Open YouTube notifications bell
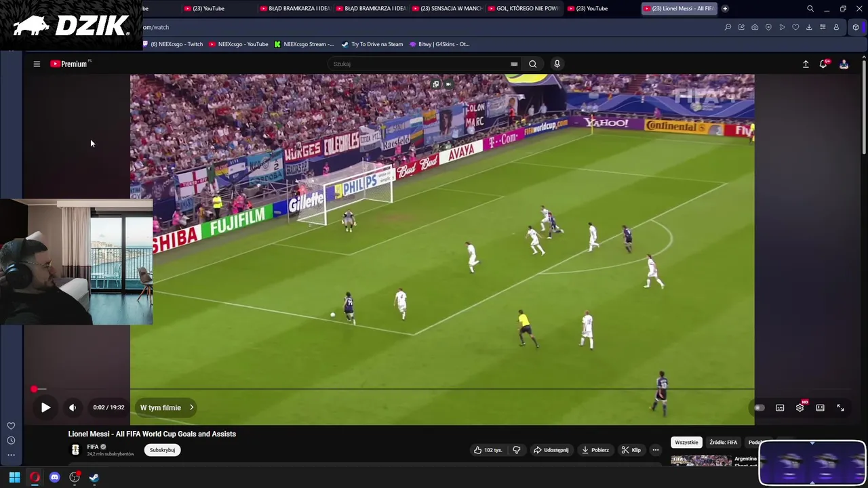 click(x=823, y=64)
